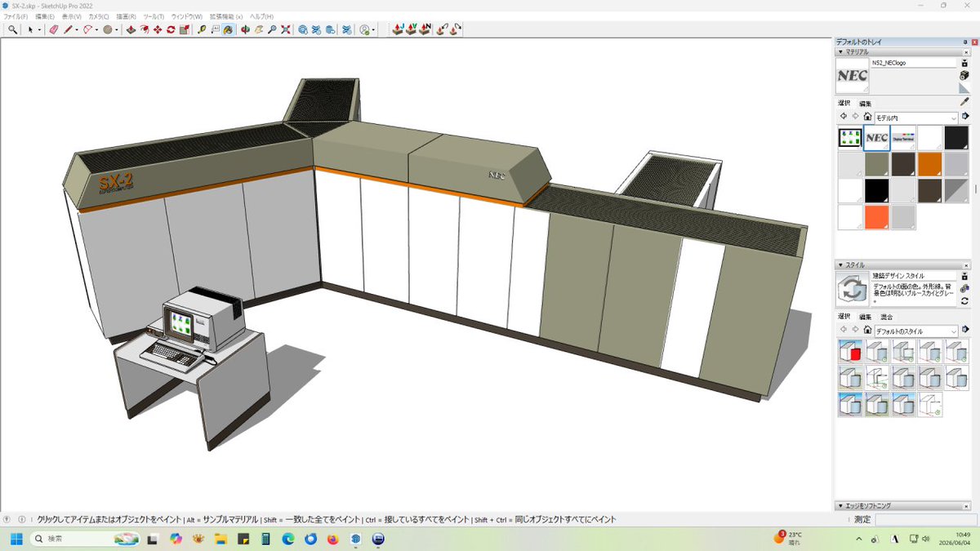Open the Line tool dropdown arrow

77,29
